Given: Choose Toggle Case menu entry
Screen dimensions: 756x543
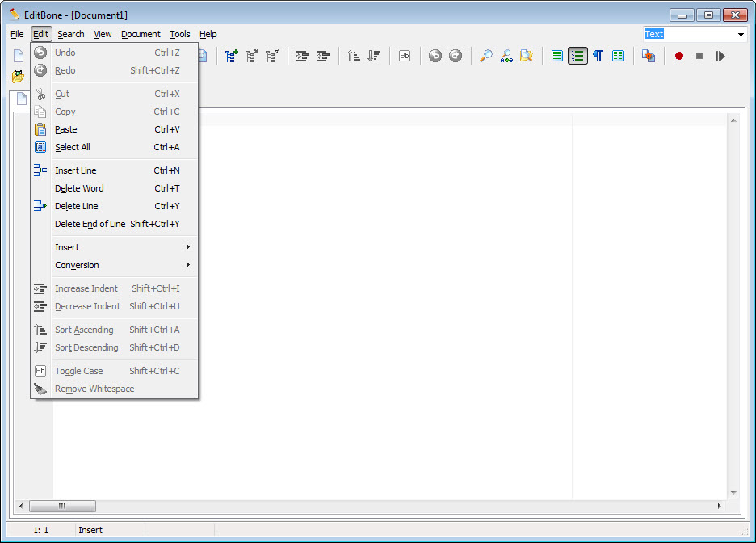Looking at the screenshot, I should click(x=114, y=372).
